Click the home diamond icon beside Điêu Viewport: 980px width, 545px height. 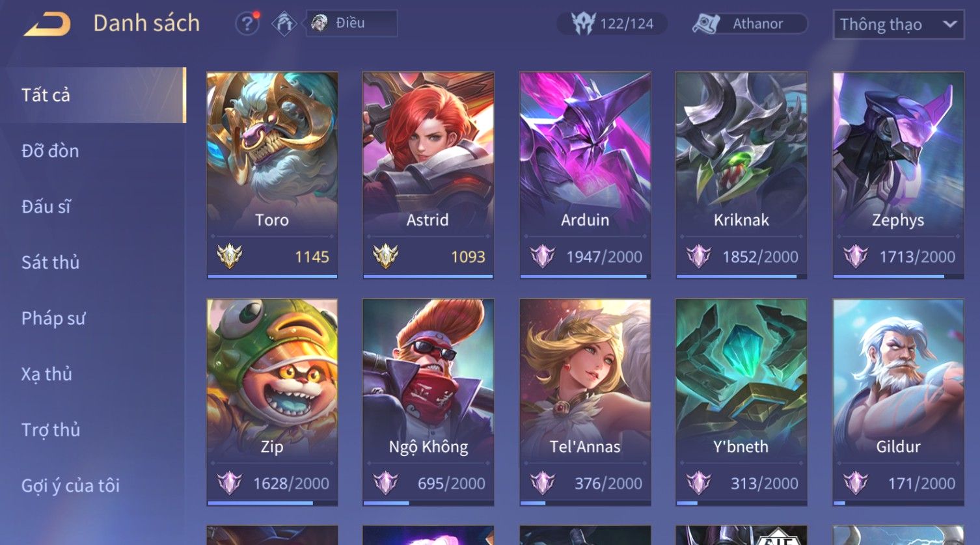pyautogui.click(x=284, y=24)
